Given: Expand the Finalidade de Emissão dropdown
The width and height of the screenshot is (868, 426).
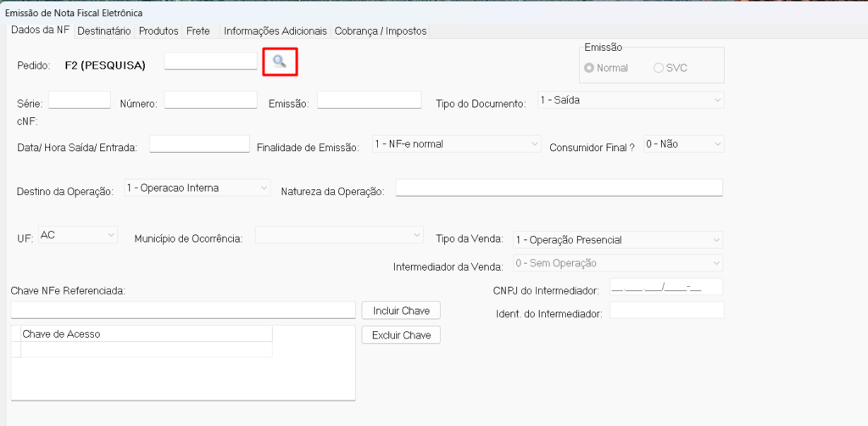Looking at the screenshot, I should pyautogui.click(x=456, y=144).
